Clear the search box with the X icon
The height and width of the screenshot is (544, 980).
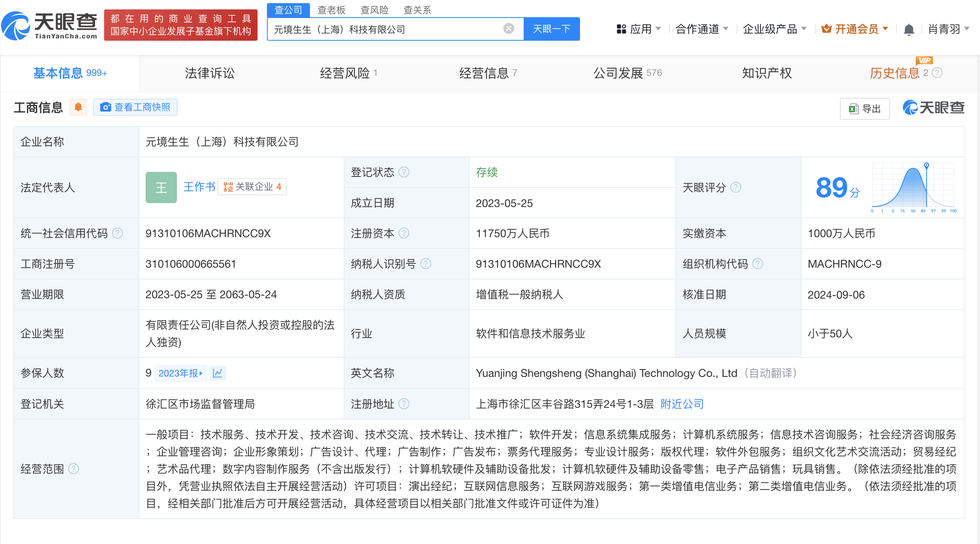pyautogui.click(x=508, y=29)
